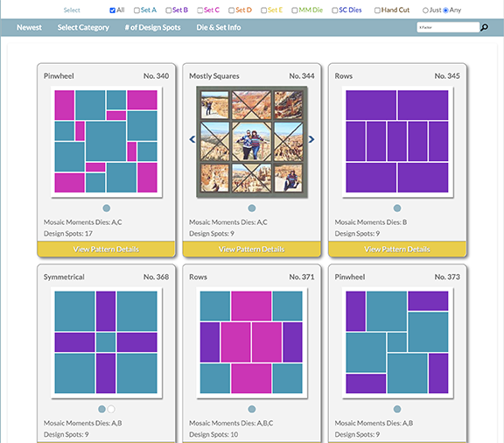View Pattern Details for Rows No. 345
The width and height of the screenshot is (504, 443).
point(397,249)
